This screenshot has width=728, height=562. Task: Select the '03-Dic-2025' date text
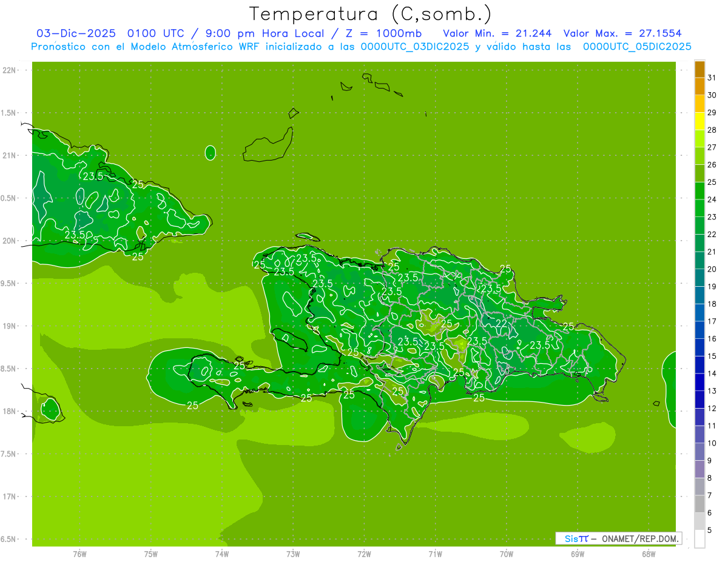(x=76, y=33)
